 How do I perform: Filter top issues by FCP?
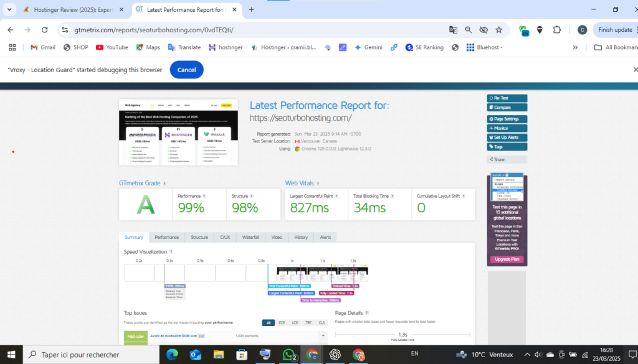click(282, 323)
